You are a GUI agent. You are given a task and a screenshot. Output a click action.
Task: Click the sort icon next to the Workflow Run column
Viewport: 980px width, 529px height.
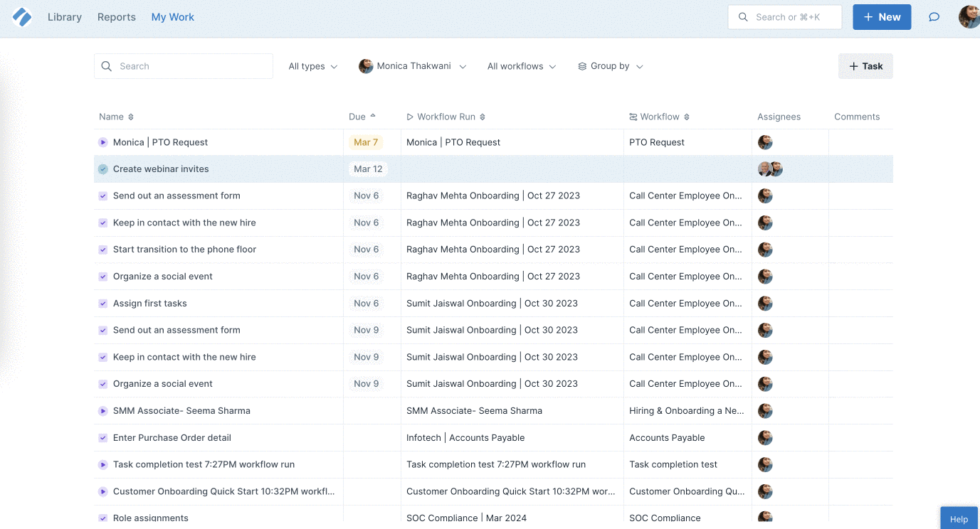pos(483,117)
